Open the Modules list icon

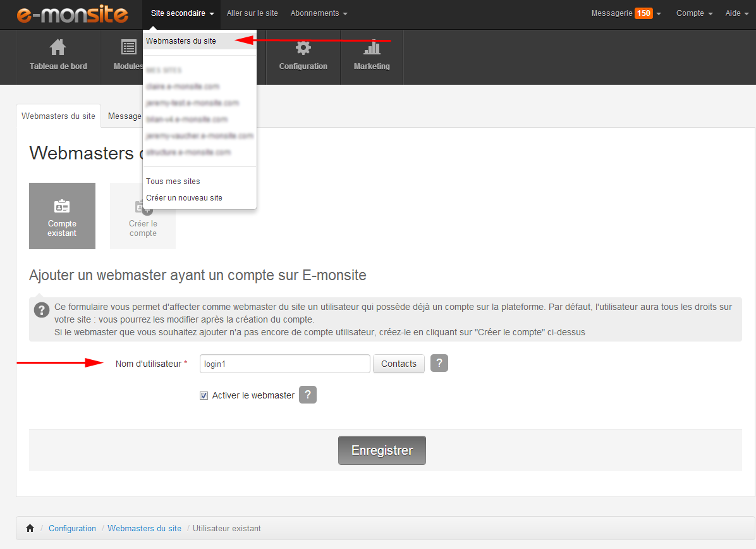click(x=128, y=47)
